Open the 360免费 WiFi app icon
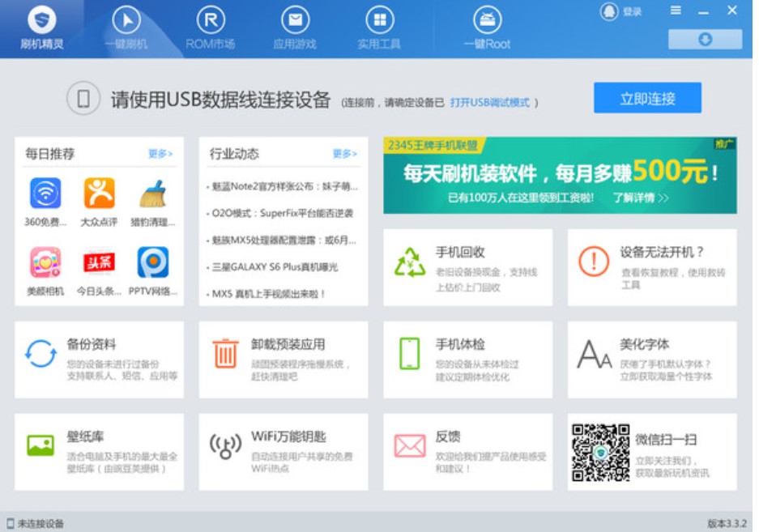Image resolution: width=759 pixels, height=532 pixels. click(x=45, y=193)
